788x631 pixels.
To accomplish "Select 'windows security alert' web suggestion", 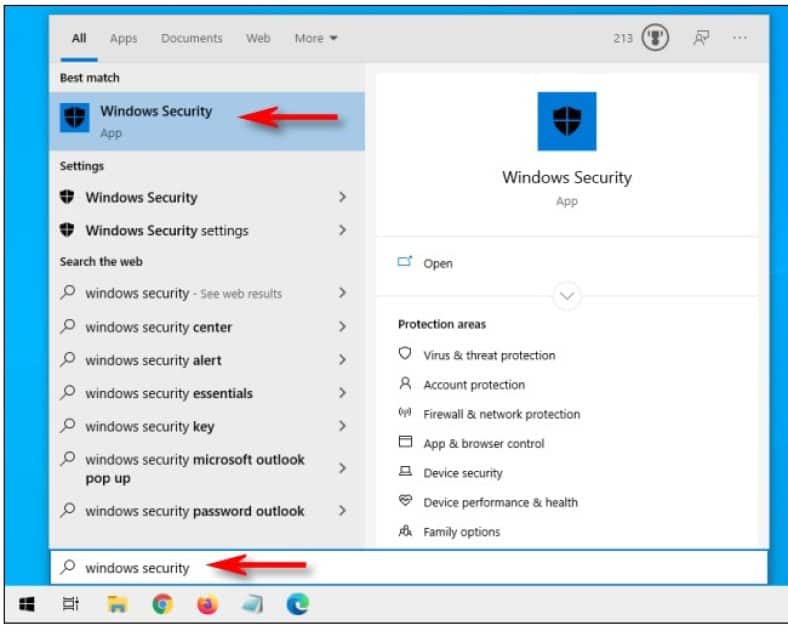I will (207, 360).
